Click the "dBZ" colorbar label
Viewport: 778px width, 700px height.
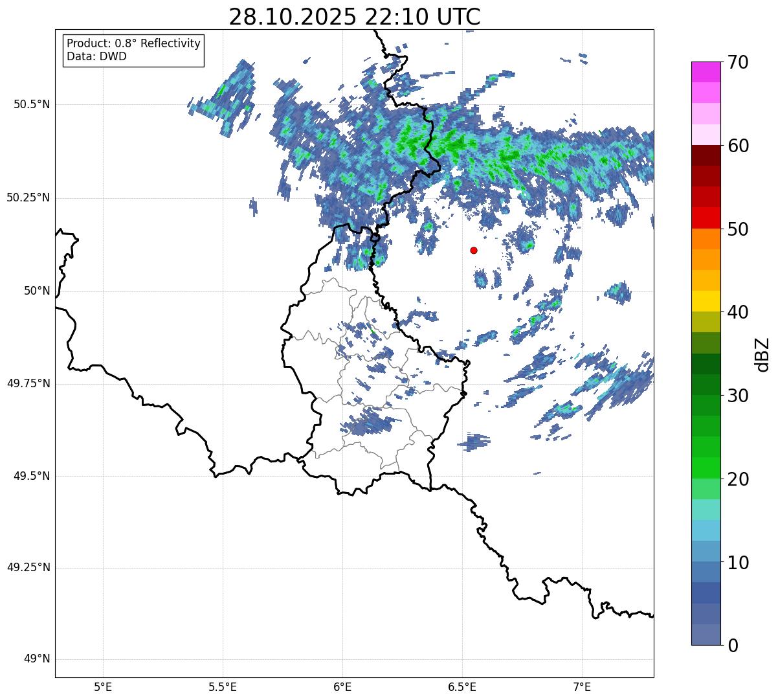pyautogui.click(x=762, y=354)
